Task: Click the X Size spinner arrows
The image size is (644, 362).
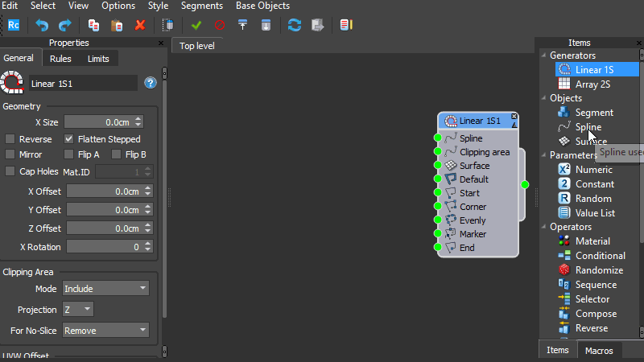Action: pos(139,122)
